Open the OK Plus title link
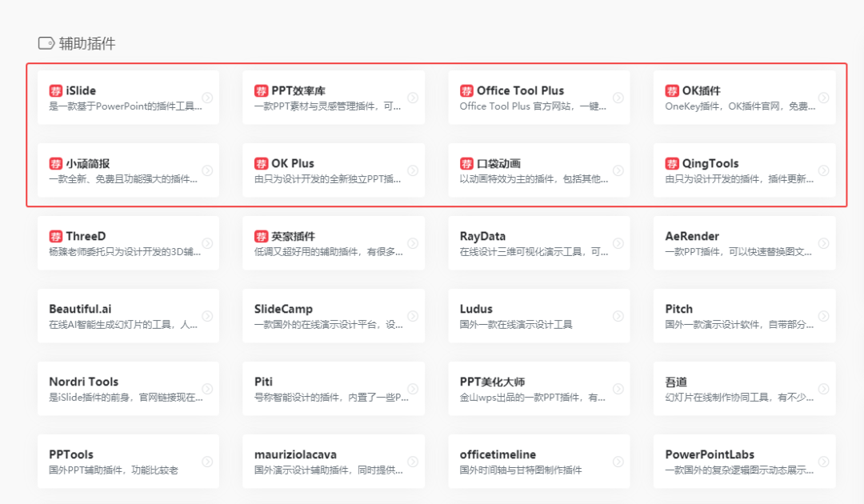Viewport: 864px width, 504px height. click(x=293, y=163)
